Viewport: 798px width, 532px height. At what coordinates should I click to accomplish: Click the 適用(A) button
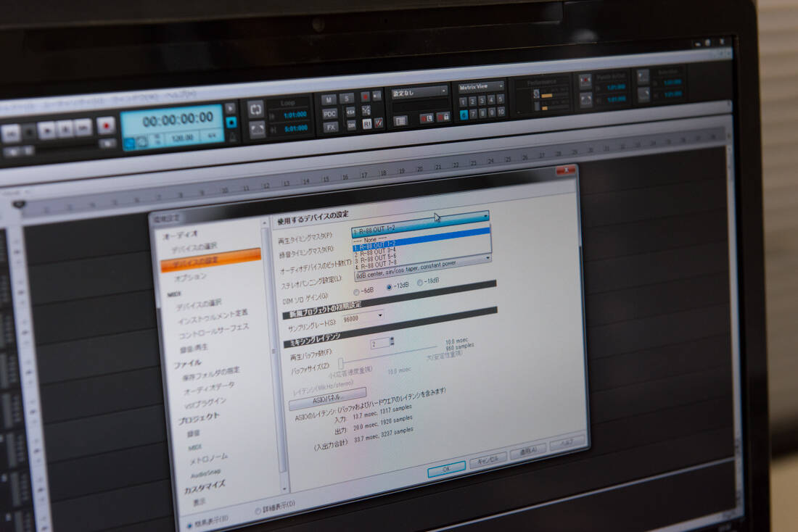(x=528, y=451)
